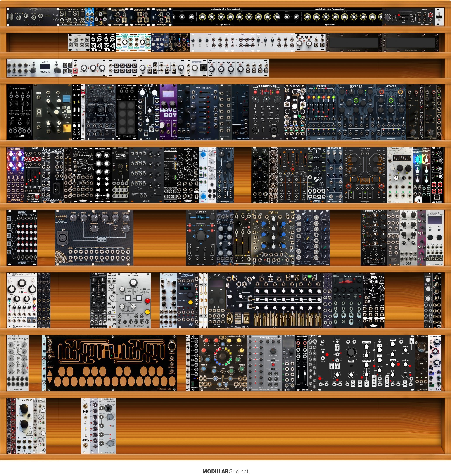Viewport: 451px width, 476px height.
Task: Click the VICTOR module joystick
Action: tap(201, 236)
